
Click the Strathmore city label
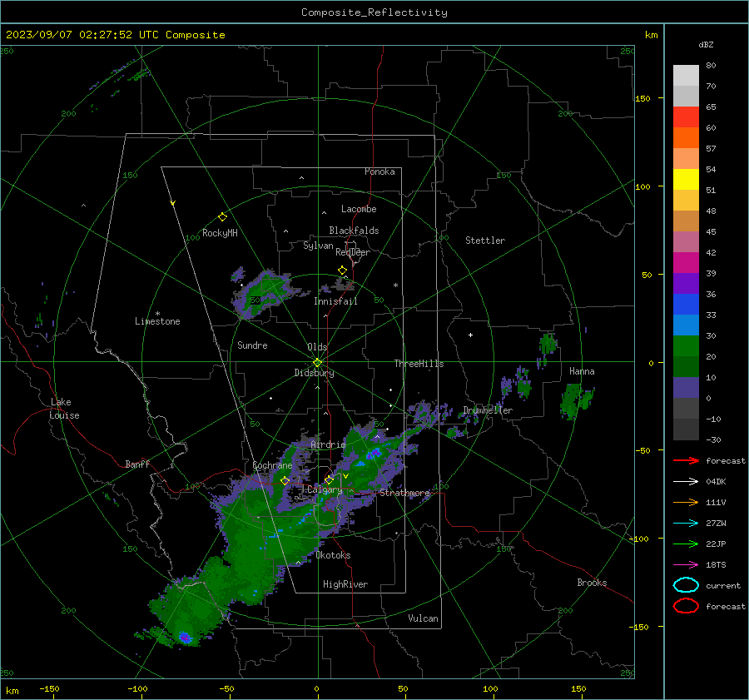405,493
